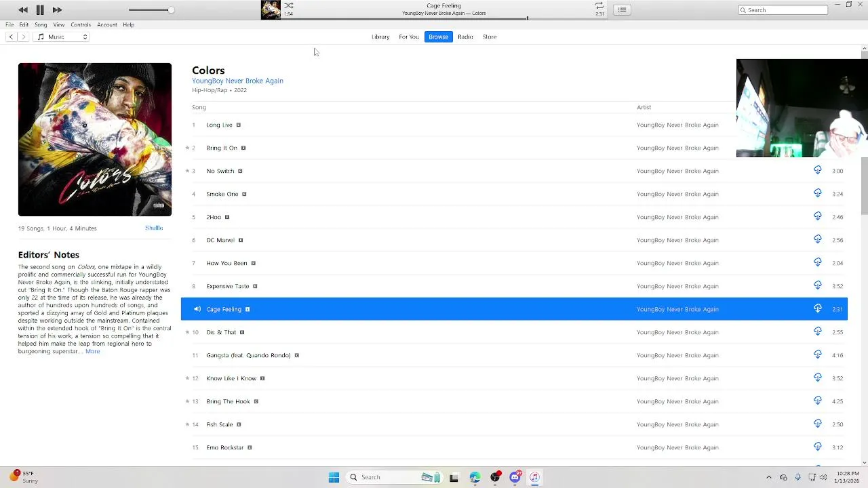868x488 pixels.
Task: Click the iTunes Search field
Action: pos(783,9)
